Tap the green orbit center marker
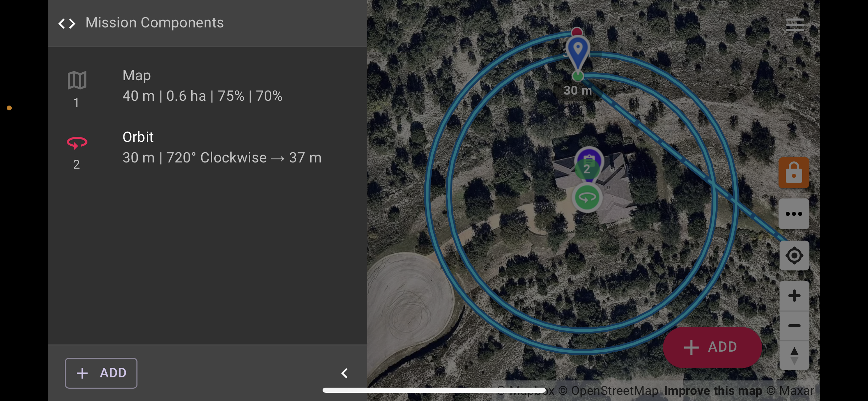 click(587, 198)
